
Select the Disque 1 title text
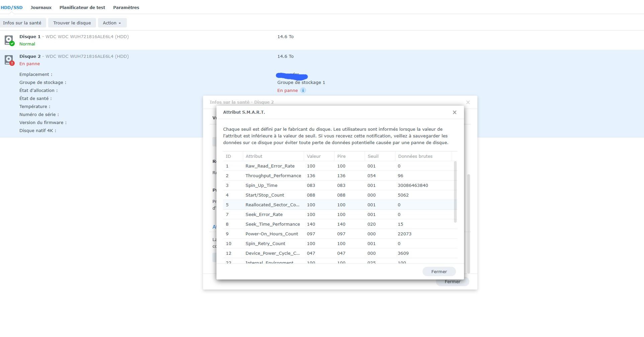pyautogui.click(x=30, y=36)
